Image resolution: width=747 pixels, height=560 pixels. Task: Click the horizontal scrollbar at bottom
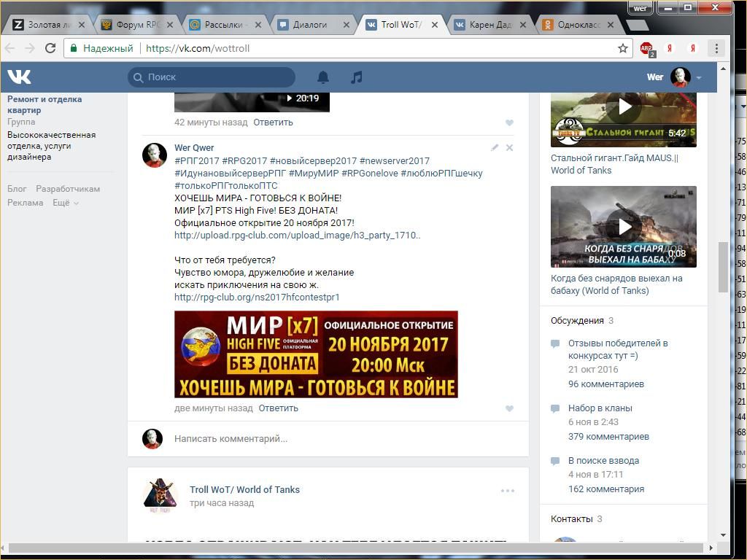click(x=356, y=548)
